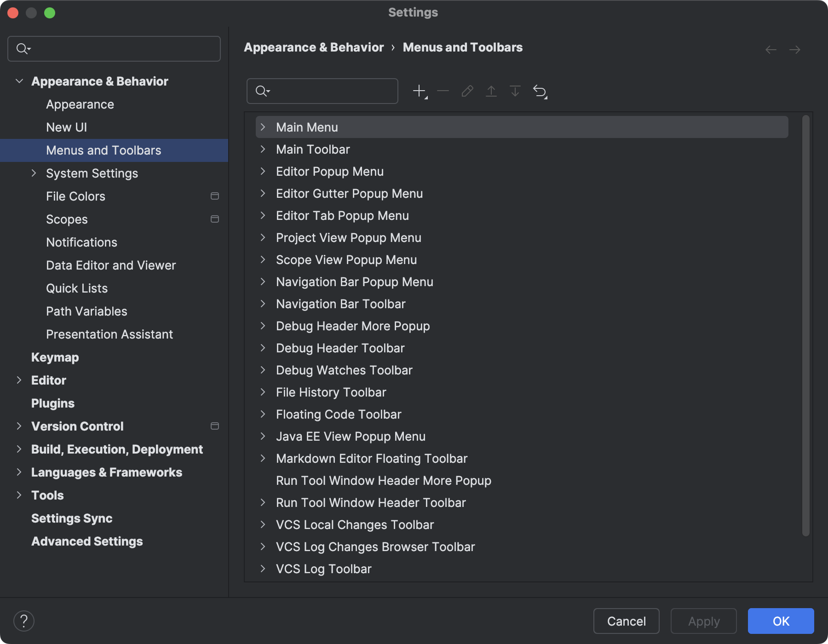Expand the Main Menu entry
828x644 pixels.
[263, 127]
